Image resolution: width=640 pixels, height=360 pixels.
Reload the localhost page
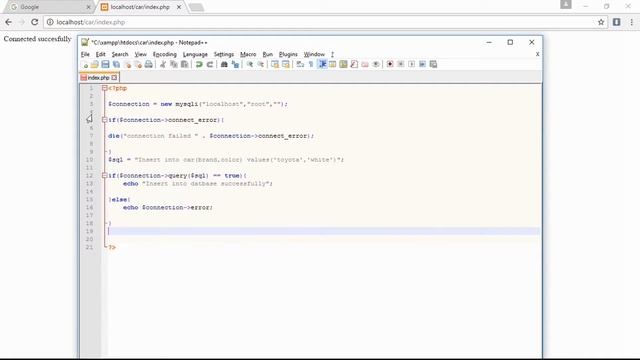point(34,22)
